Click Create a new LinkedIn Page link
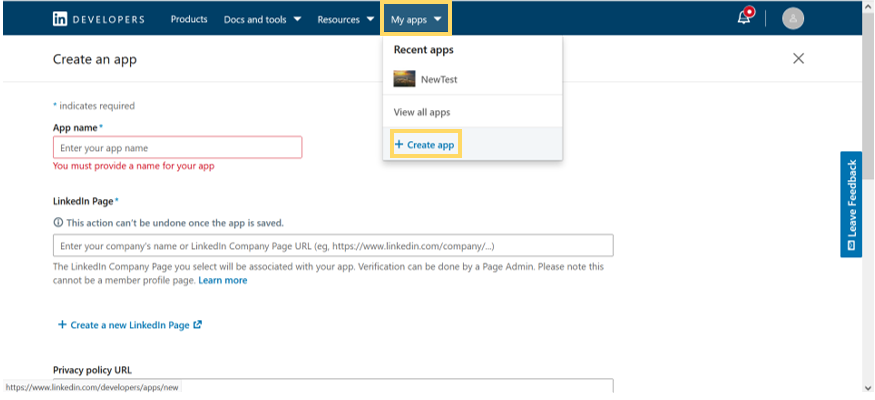The height and width of the screenshot is (400, 875). coord(130,325)
